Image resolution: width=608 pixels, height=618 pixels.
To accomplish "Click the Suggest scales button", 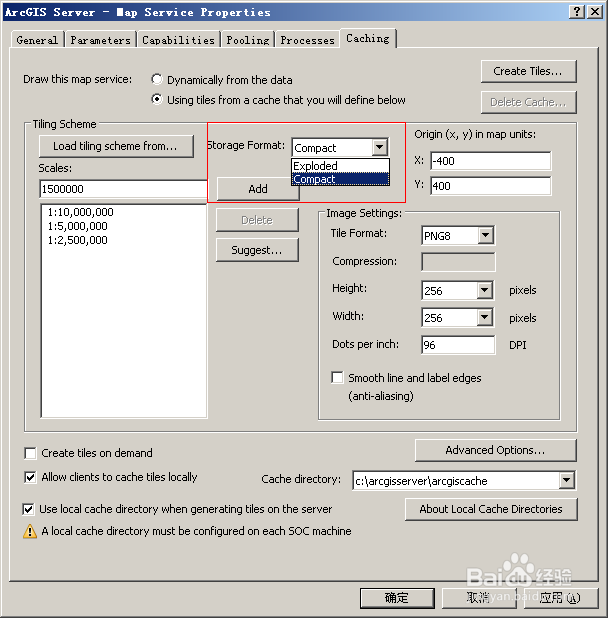I will tap(257, 250).
